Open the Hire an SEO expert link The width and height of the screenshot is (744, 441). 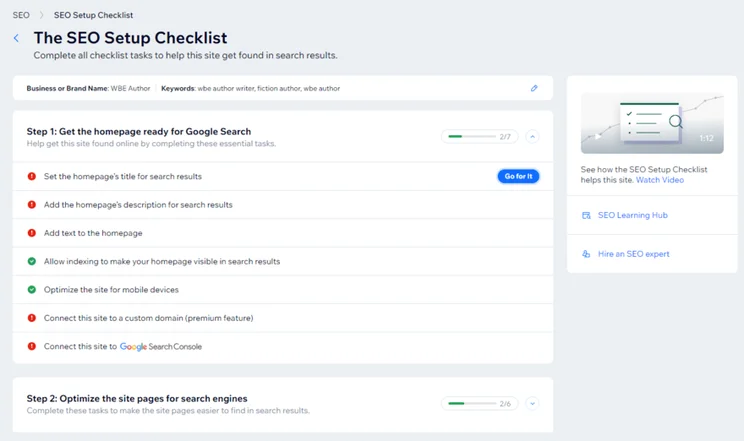[x=633, y=254]
